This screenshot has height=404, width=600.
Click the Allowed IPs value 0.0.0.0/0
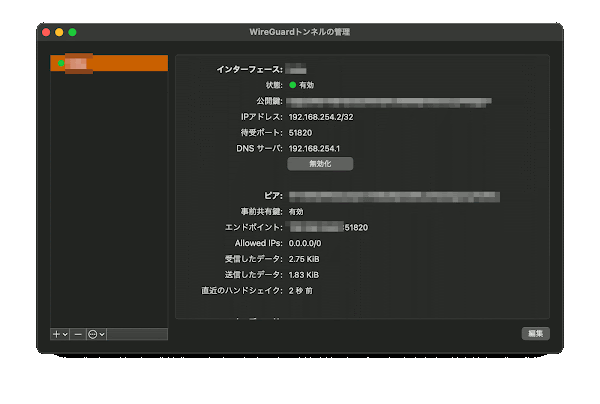[305, 243]
